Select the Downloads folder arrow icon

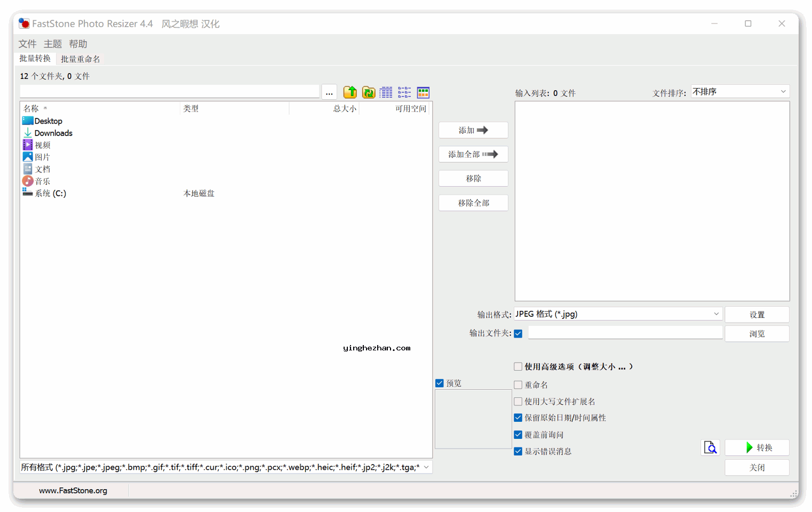click(x=28, y=133)
